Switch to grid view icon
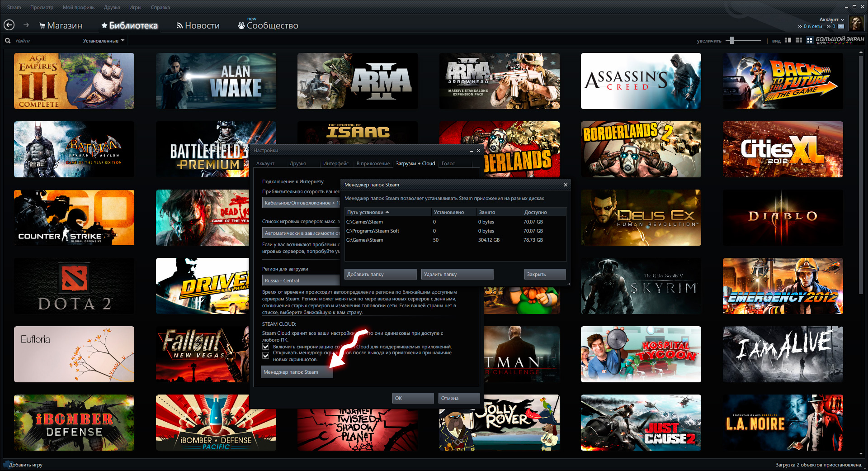The image size is (868, 471). point(810,40)
